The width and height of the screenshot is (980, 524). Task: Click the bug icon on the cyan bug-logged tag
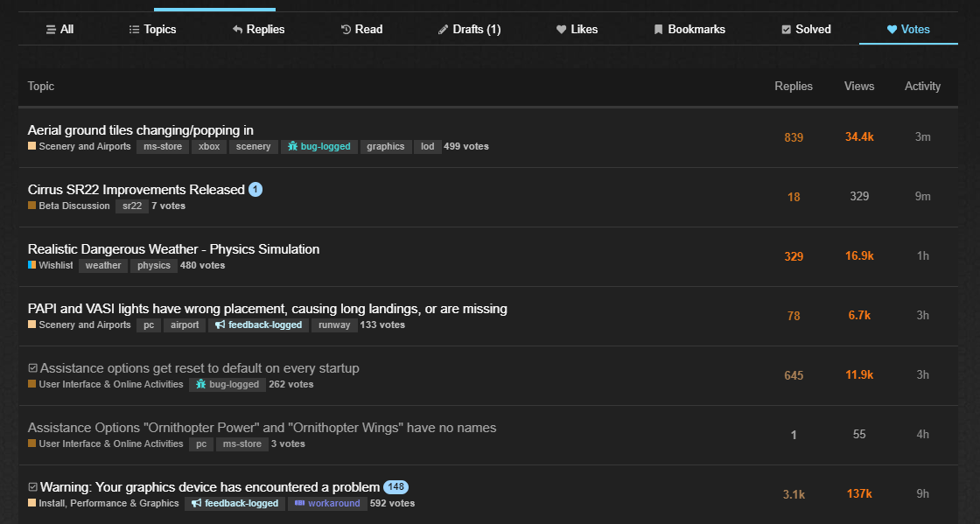(x=292, y=146)
